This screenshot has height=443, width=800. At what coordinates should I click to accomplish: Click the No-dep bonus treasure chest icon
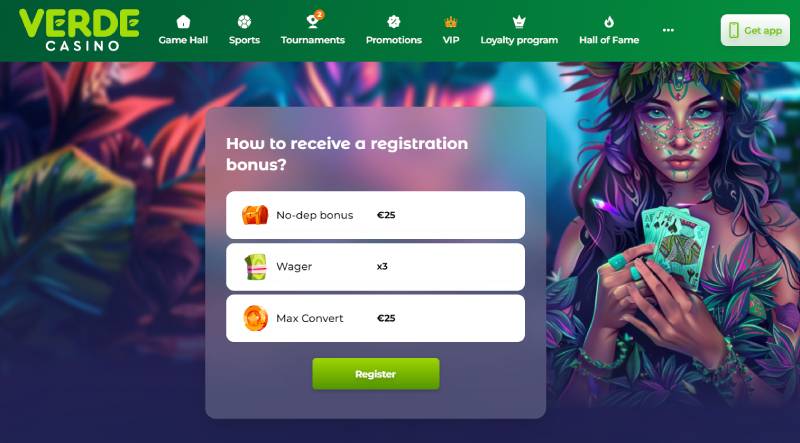(x=255, y=215)
